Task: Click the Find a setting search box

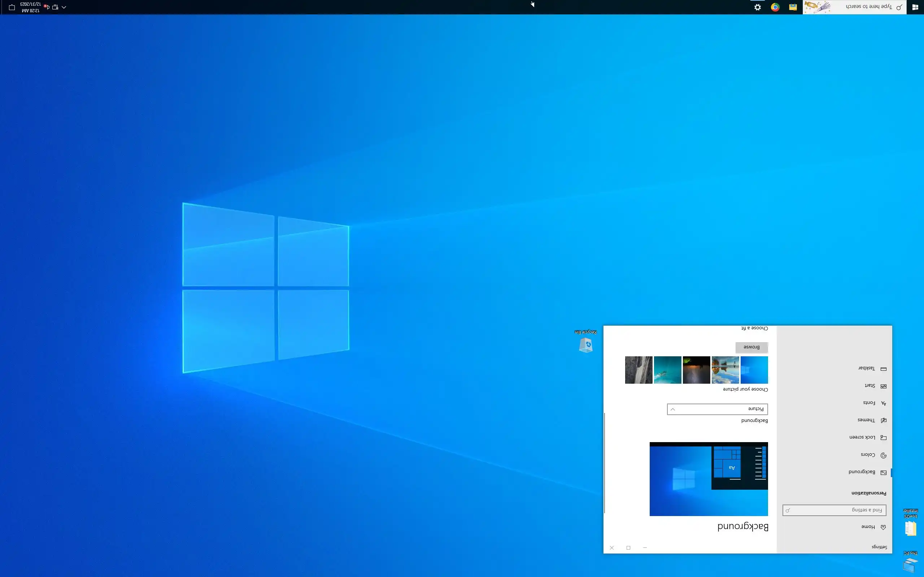Action: click(x=834, y=510)
